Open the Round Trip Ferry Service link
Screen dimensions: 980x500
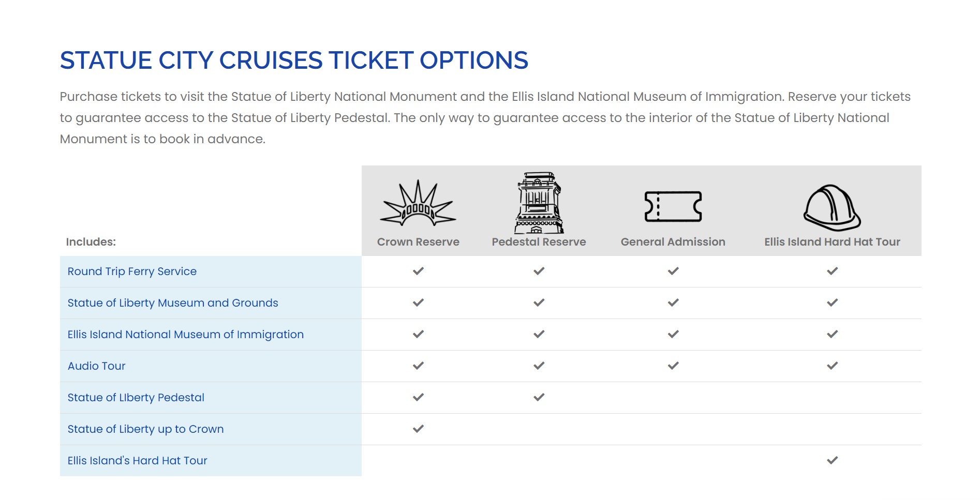click(x=132, y=271)
